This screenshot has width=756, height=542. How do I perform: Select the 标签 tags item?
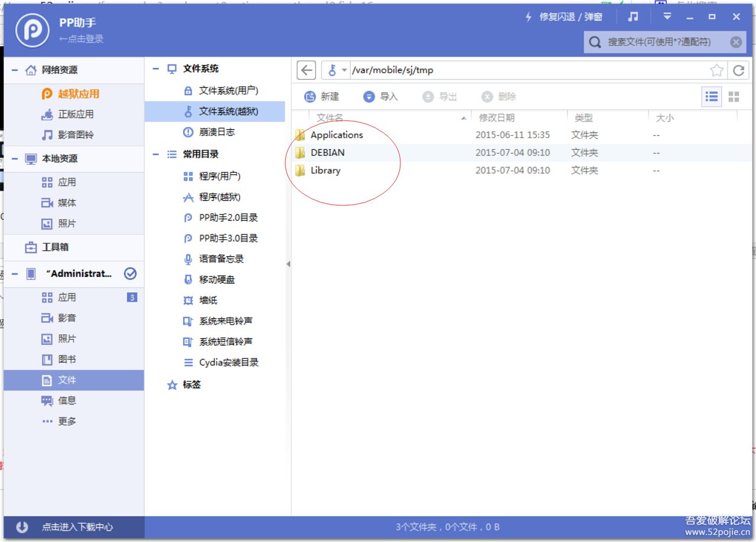click(184, 385)
